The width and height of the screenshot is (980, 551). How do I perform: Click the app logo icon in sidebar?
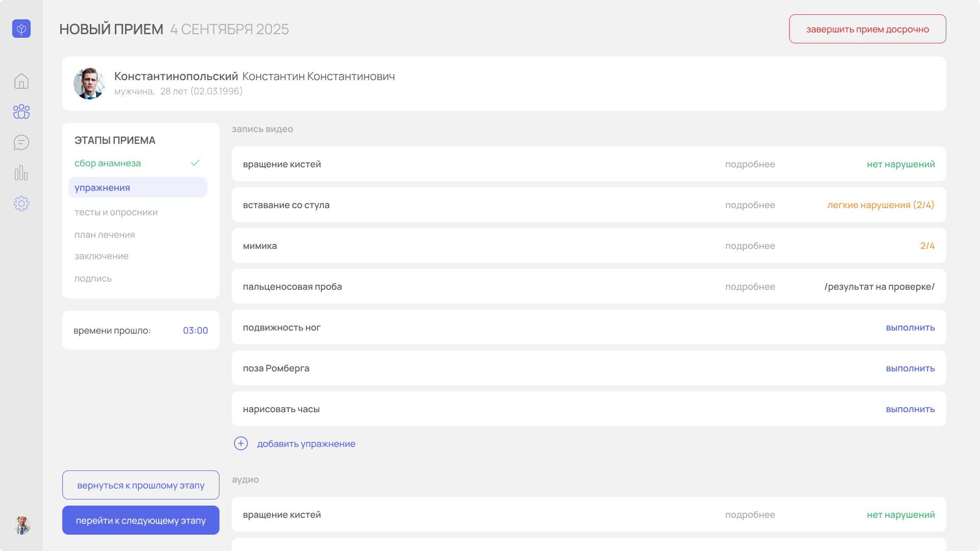click(21, 29)
